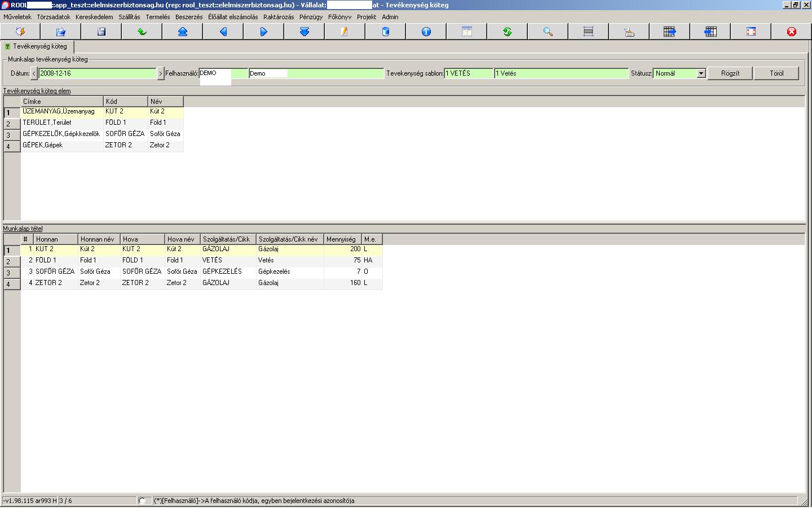Step the date back with left arrow
The image size is (812, 508).
(x=34, y=73)
